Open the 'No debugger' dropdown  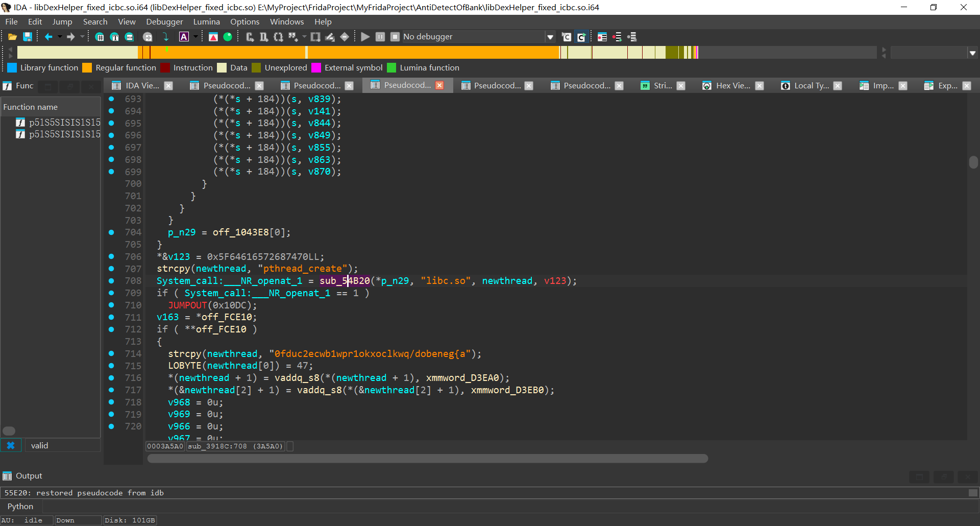pos(550,37)
